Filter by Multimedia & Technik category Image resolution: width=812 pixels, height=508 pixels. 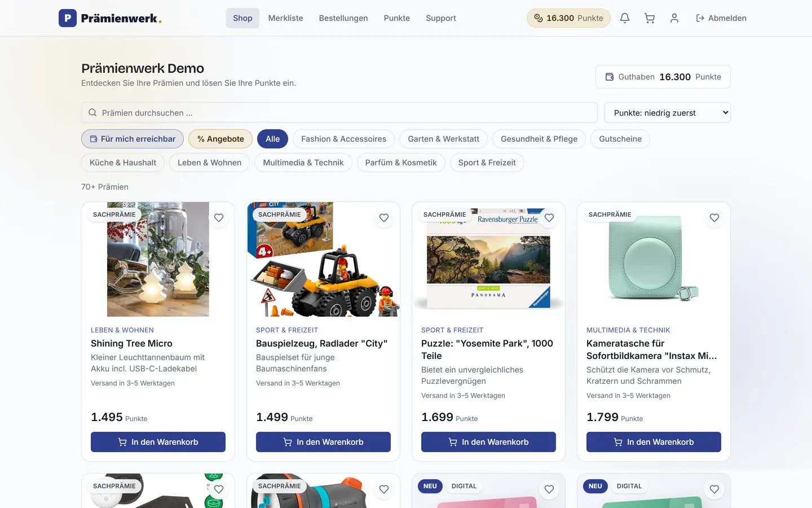[303, 163]
